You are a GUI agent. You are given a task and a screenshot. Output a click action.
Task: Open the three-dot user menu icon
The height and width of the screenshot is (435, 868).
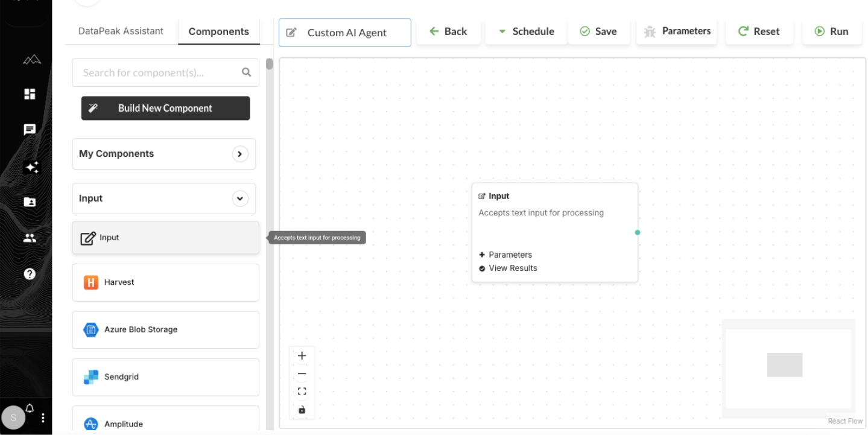coord(43,418)
